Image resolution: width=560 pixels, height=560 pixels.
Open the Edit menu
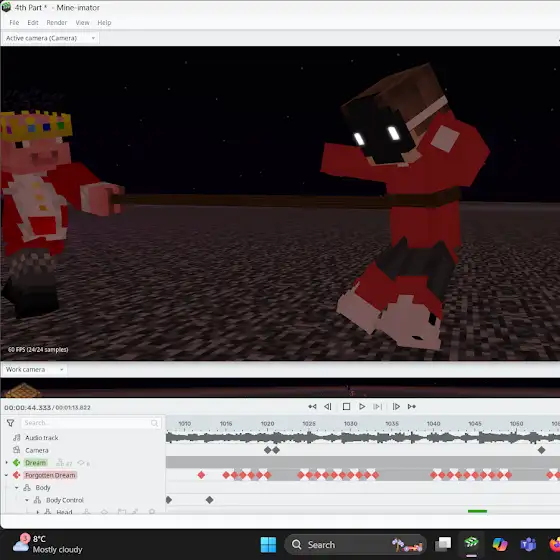click(33, 22)
